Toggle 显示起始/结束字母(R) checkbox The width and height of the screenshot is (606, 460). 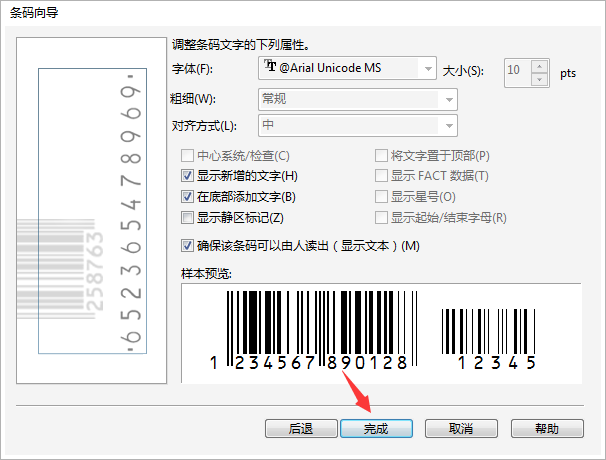[381, 218]
